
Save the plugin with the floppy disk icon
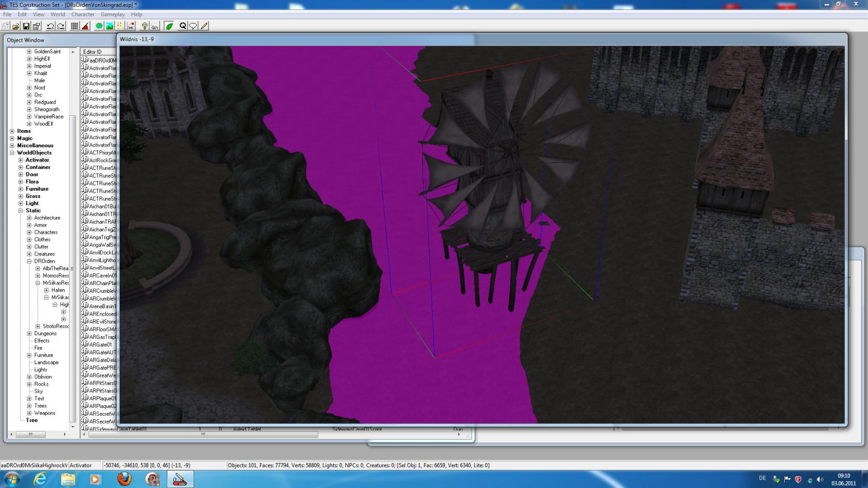[x=26, y=26]
